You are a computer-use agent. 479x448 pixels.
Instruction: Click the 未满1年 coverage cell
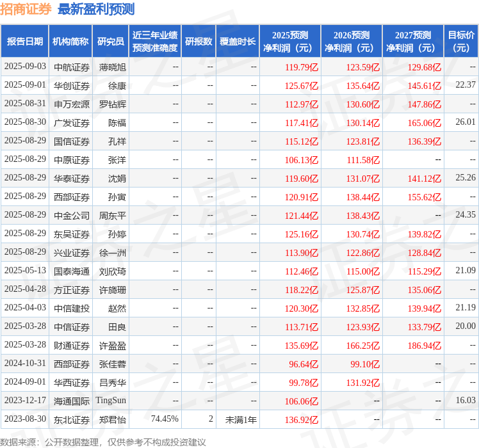pyautogui.click(x=241, y=420)
